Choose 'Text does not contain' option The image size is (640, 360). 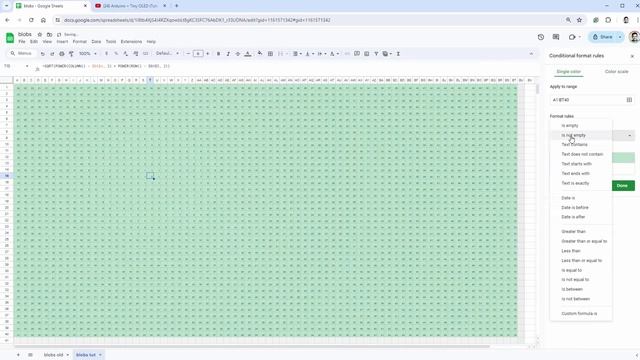click(581, 154)
